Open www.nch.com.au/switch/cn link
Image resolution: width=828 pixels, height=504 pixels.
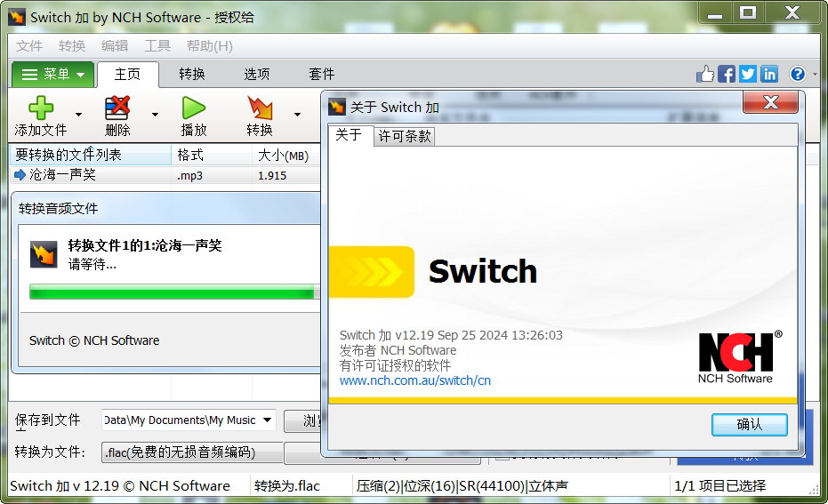(x=415, y=380)
